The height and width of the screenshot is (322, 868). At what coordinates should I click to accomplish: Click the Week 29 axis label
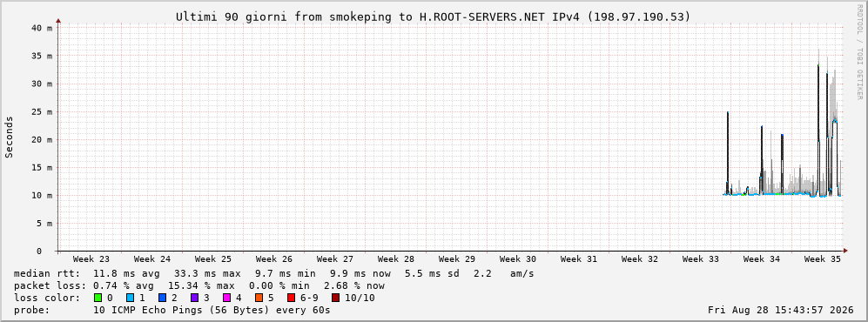[457, 259]
